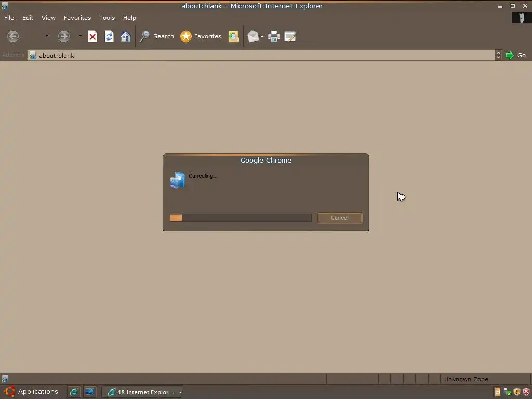Click the status bar page icon
This screenshot has height=399, width=532.
pyautogui.click(x=5, y=379)
